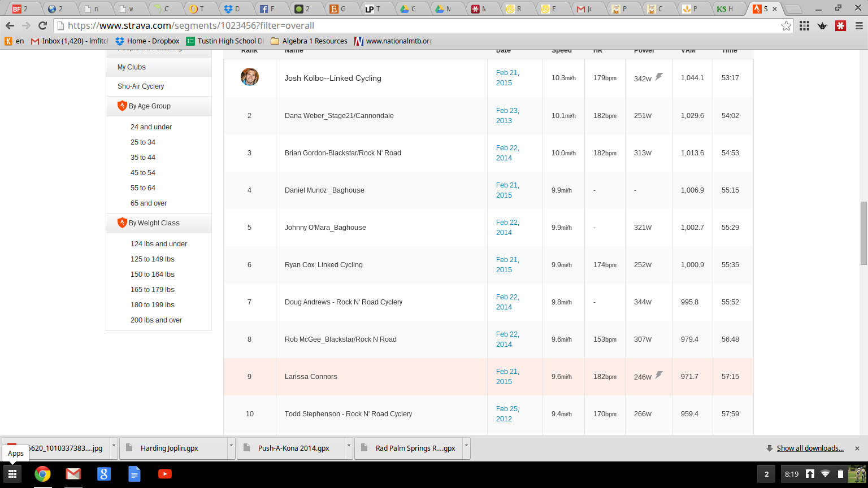Click Strava premium badge beside By Age Group

pyautogui.click(x=122, y=106)
